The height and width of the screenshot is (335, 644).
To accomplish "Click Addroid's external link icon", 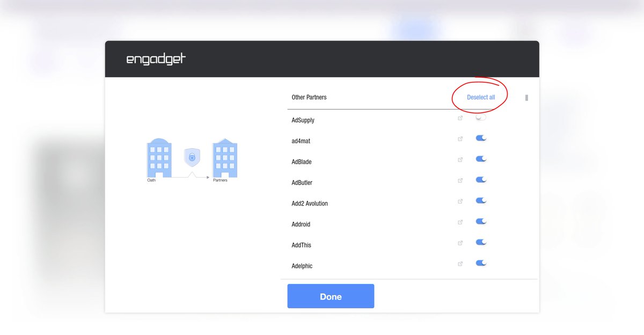I will pos(460,222).
